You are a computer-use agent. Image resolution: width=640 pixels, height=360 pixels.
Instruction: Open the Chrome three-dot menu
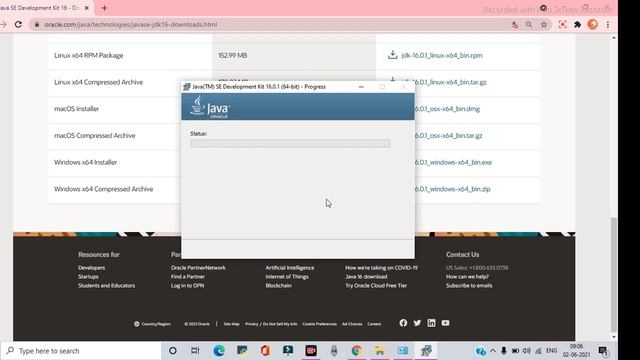(x=608, y=24)
